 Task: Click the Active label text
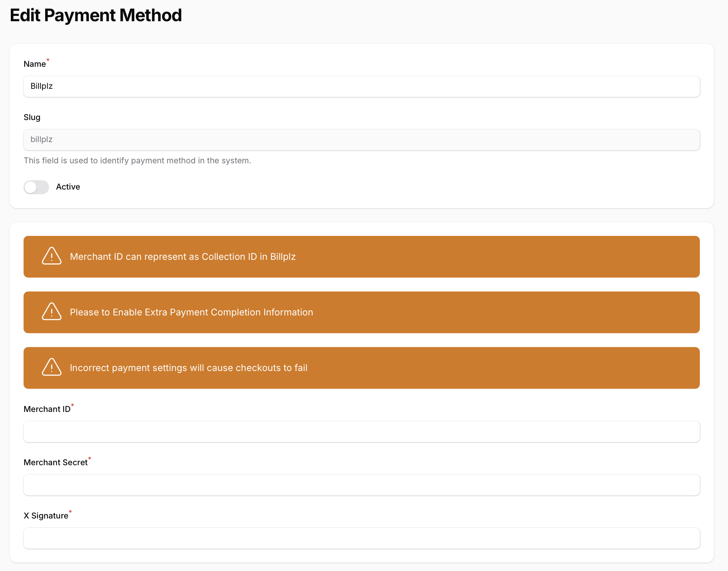[x=68, y=187]
